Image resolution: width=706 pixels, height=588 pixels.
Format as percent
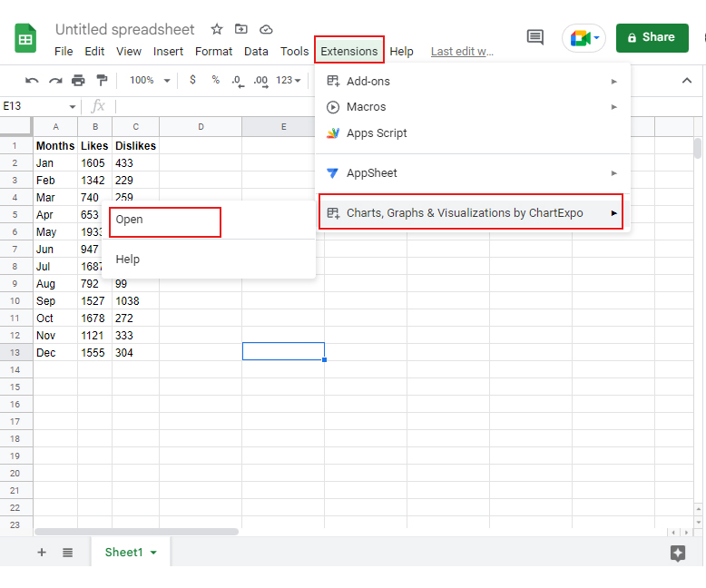(216, 80)
